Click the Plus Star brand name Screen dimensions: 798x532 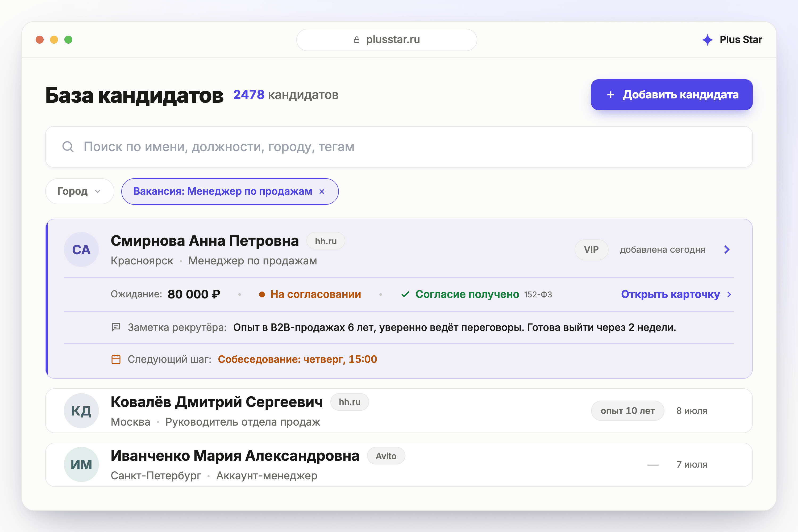pyautogui.click(x=741, y=40)
